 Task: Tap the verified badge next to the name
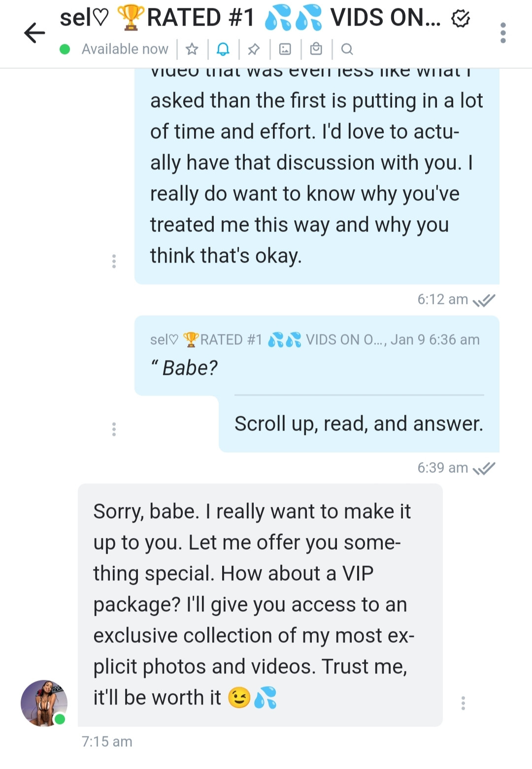[461, 19]
